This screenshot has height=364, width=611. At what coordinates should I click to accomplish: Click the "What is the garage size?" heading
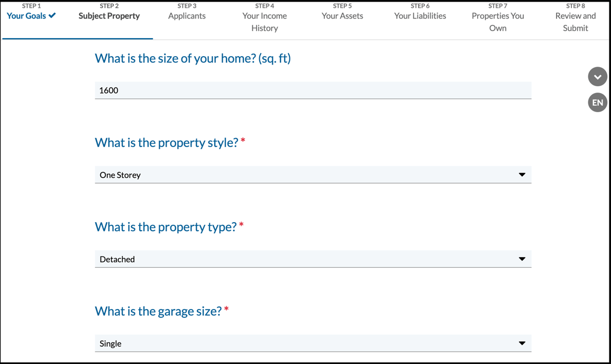coord(158,311)
